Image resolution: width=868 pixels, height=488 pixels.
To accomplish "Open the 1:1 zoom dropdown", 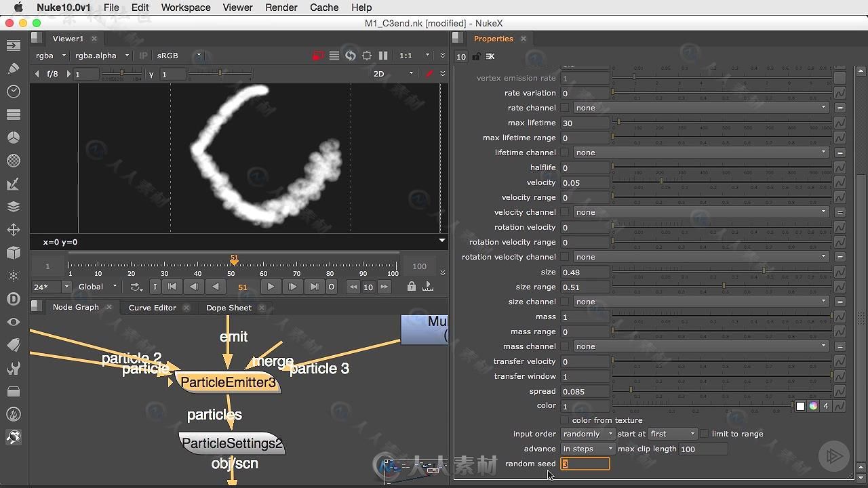I will coord(414,56).
